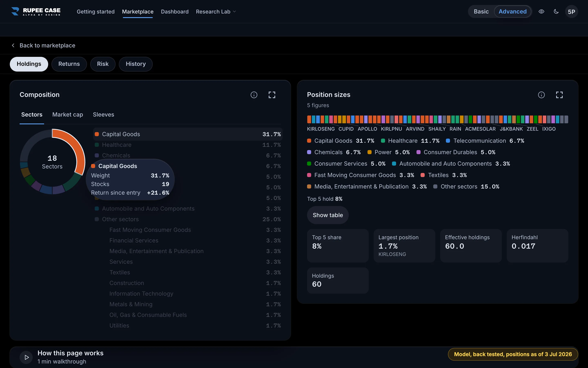Select Automobile and Auto Components row
Viewport: 588px width, 368px height.
coord(188,209)
